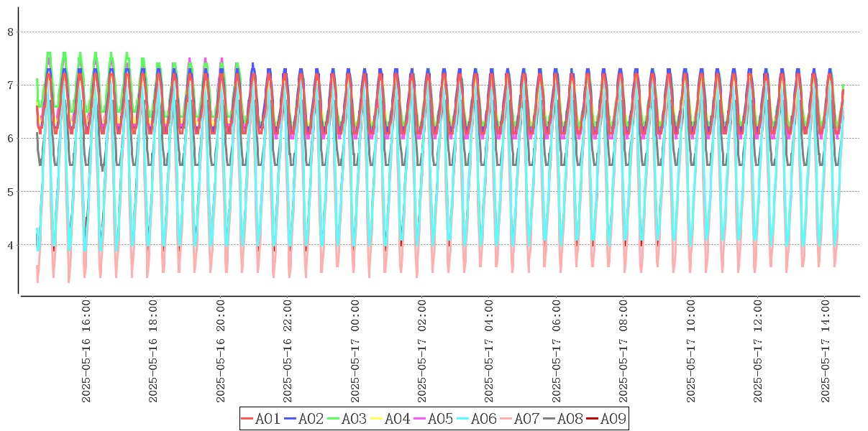Click the y-axis value 4 label
868x431 pixels.
(10, 245)
